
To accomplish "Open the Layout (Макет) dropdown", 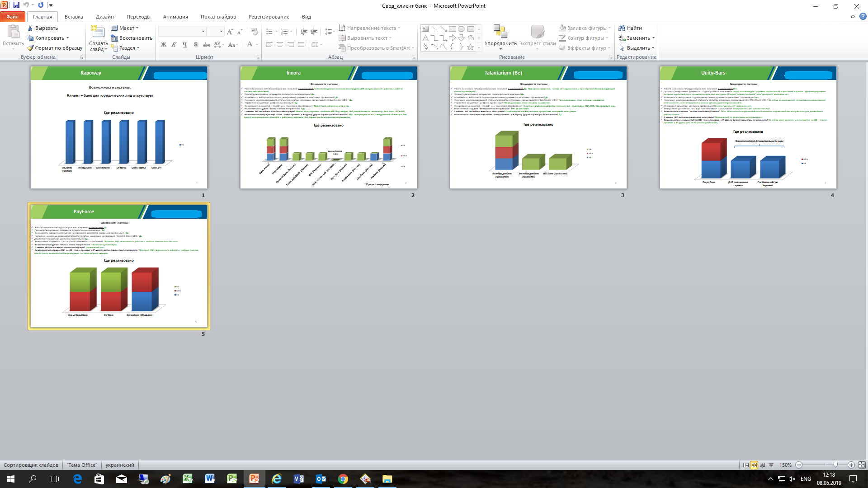I will pyautogui.click(x=125, y=28).
